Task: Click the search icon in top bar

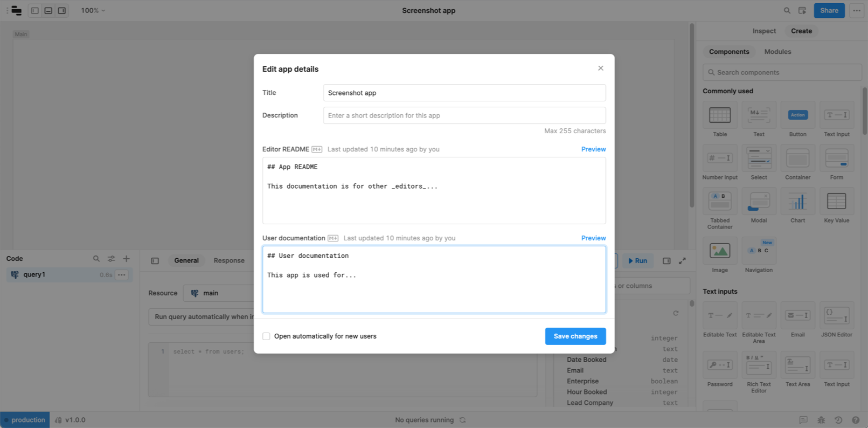Action: pos(787,10)
